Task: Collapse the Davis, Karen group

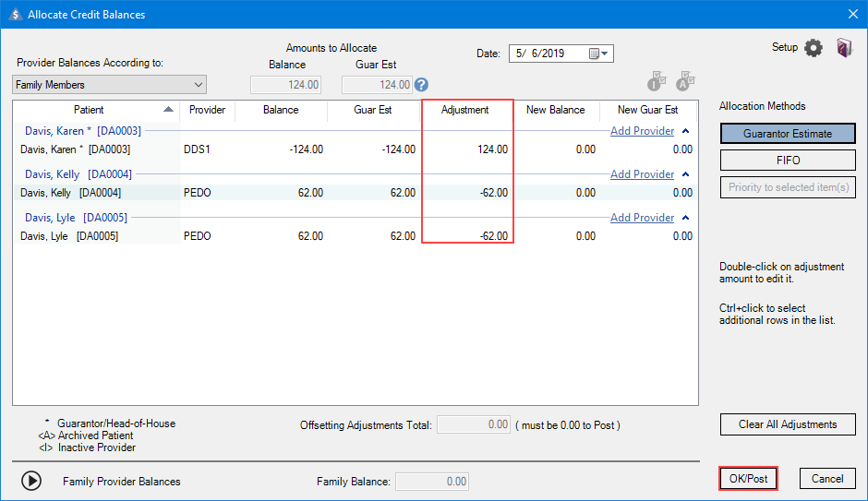Action: (x=685, y=131)
